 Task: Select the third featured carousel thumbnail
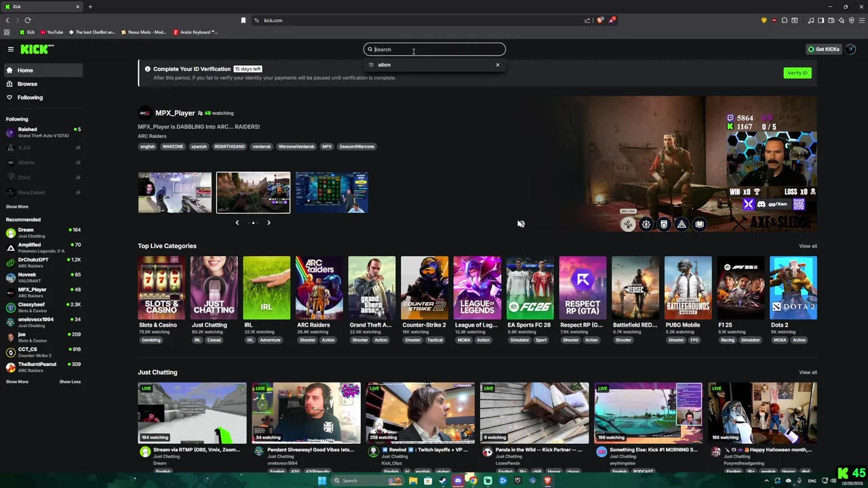[332, 192]
